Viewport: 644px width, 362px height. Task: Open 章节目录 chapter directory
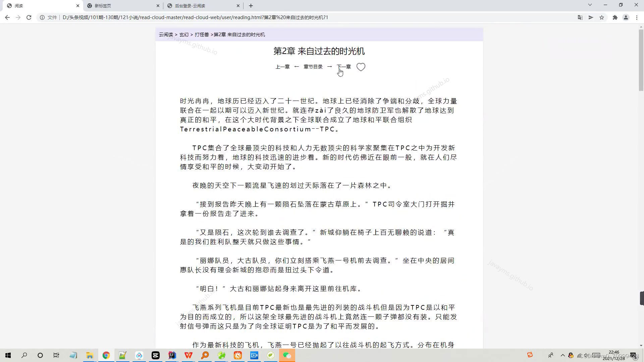click(x=313, y=66)
